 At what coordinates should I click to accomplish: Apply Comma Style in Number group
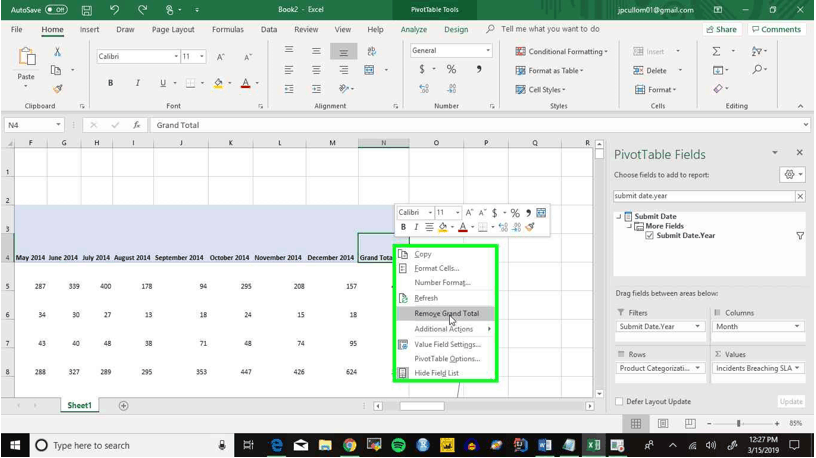[x=478, y=69]
